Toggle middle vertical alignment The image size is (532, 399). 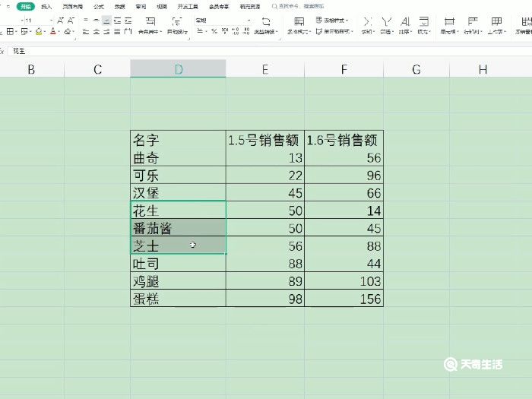tap(97, 21)
